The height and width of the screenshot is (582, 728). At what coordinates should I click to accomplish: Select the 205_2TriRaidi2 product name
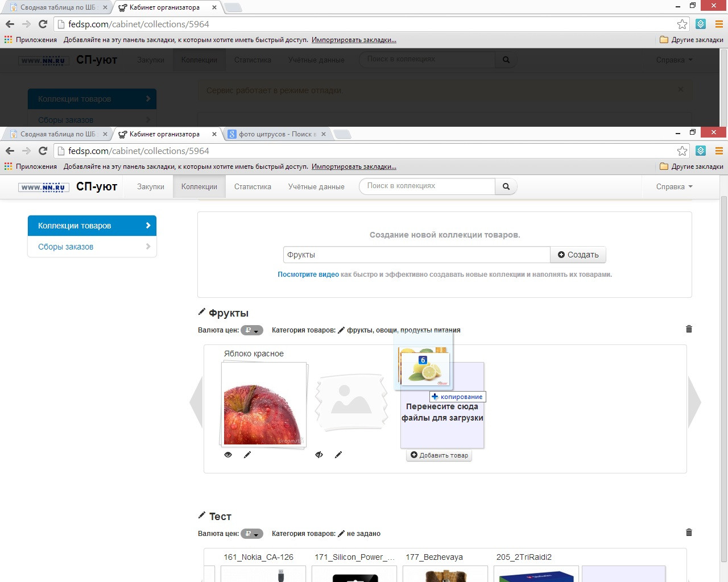(524, 557)
